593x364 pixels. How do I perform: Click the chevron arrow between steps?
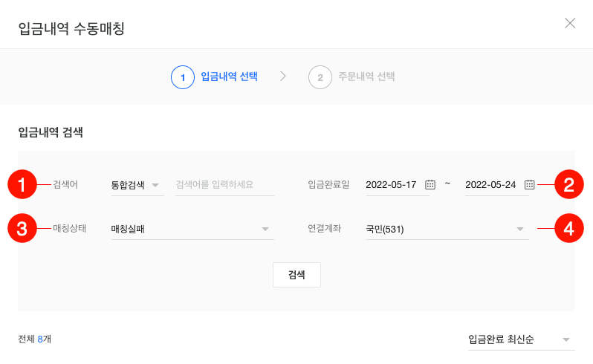(x=283, y=77)
